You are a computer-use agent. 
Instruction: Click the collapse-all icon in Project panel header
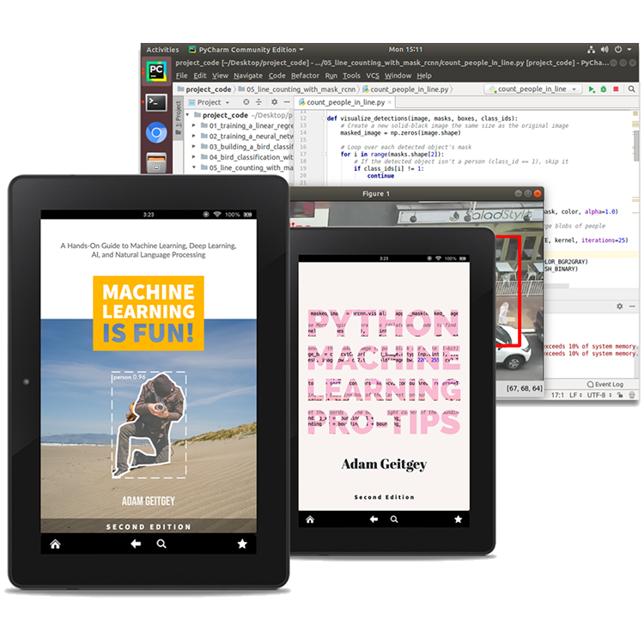click(258, 102)
